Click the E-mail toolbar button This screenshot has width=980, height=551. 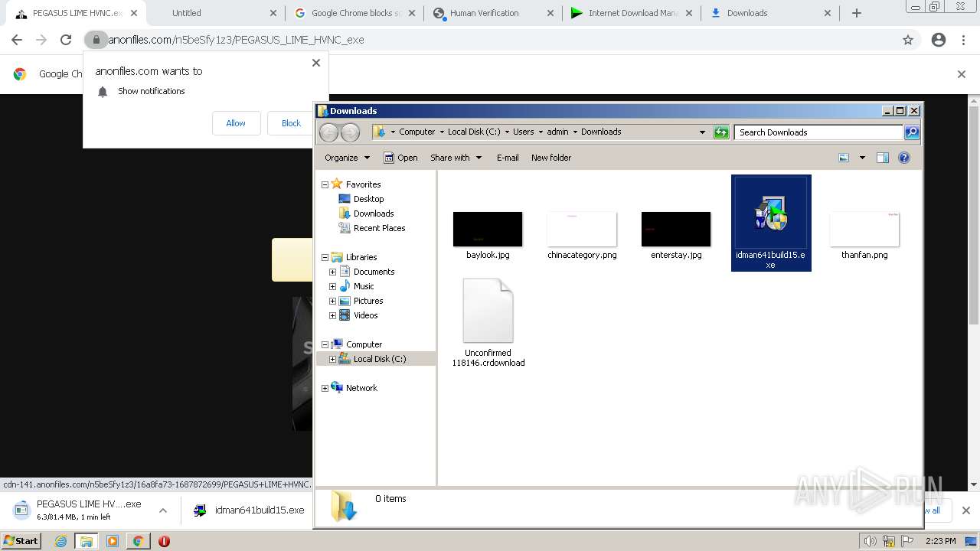pos(508,158)
